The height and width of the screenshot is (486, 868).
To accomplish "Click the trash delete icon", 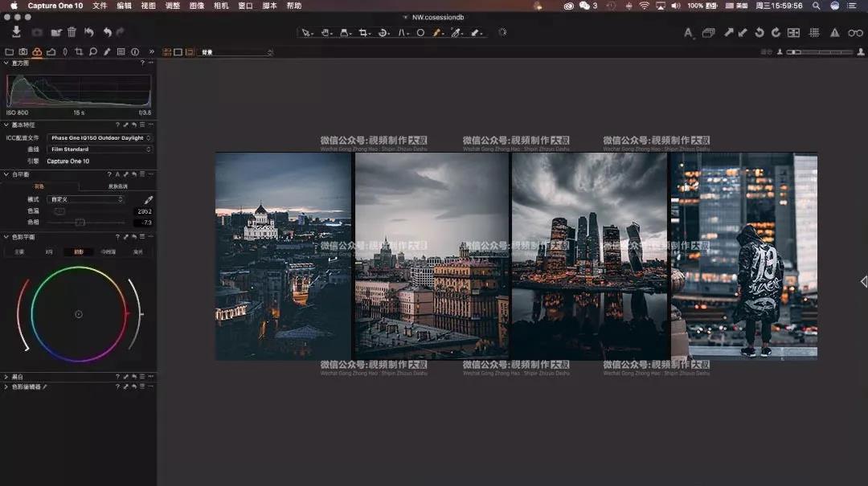I will (x=72, y=32).
